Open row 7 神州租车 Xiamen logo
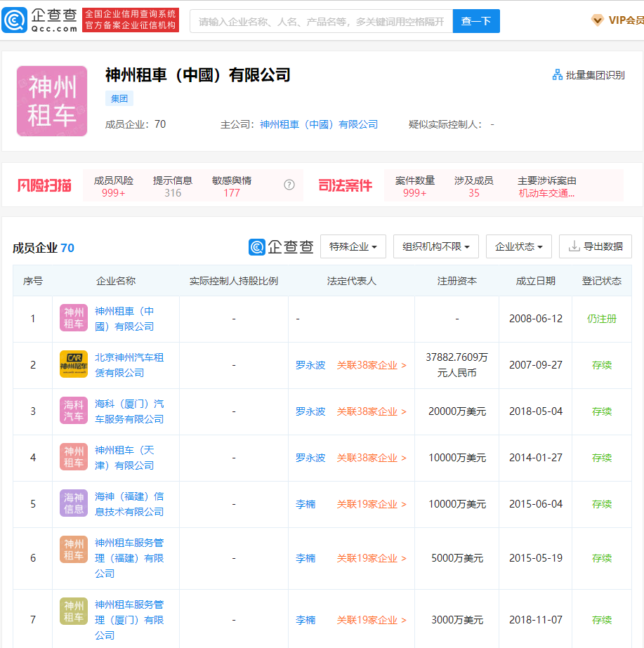 coord(74,611)
